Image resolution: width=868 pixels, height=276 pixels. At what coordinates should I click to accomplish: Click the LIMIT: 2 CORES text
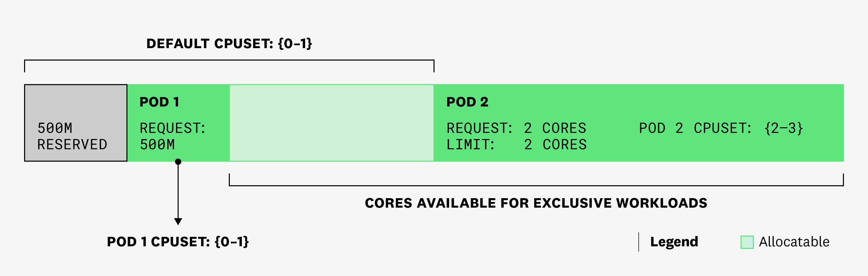516,145
